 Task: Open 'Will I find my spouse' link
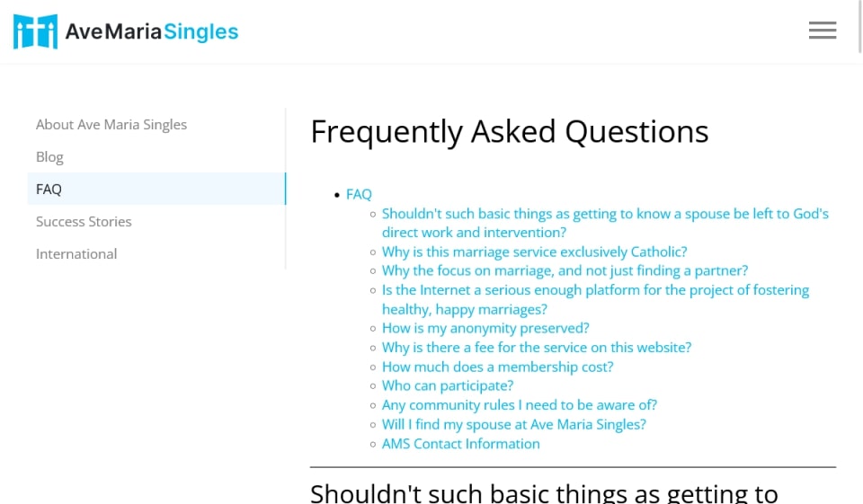(513, 424)
